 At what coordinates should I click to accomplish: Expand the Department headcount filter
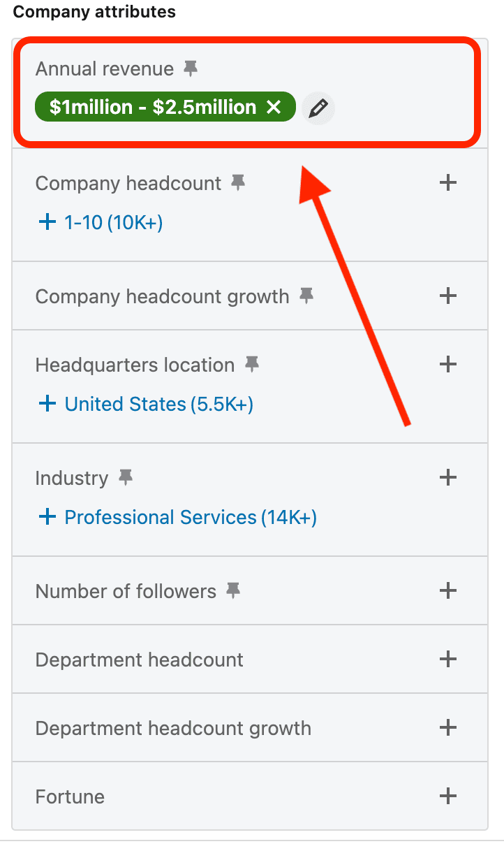447,660
